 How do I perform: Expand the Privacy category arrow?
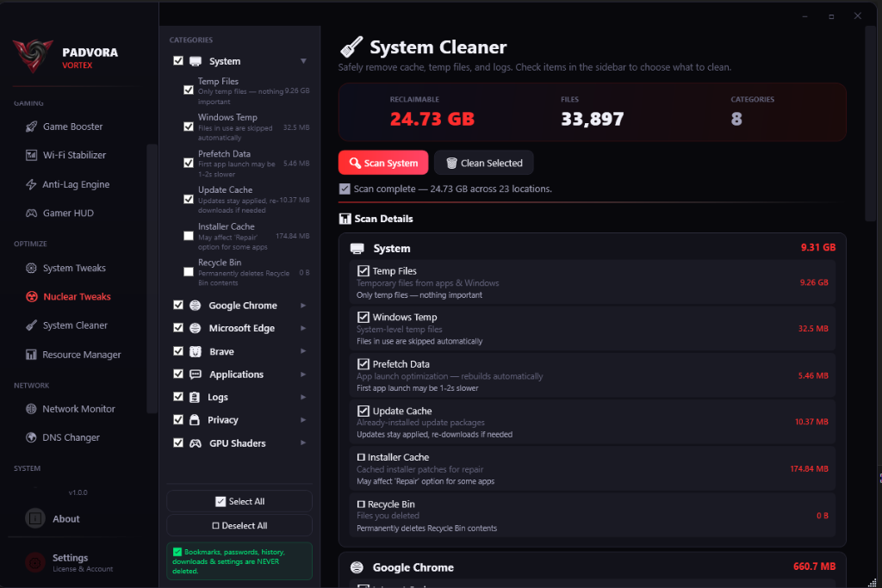coord(303,420)
